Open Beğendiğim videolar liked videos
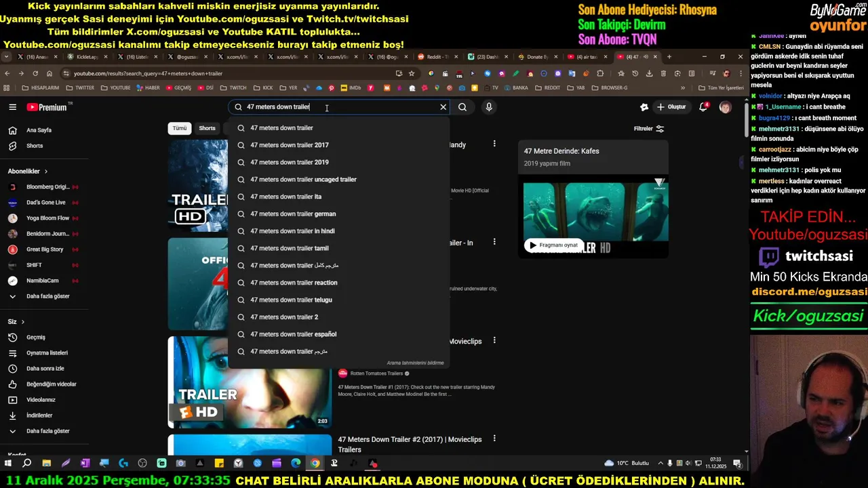 44,384
